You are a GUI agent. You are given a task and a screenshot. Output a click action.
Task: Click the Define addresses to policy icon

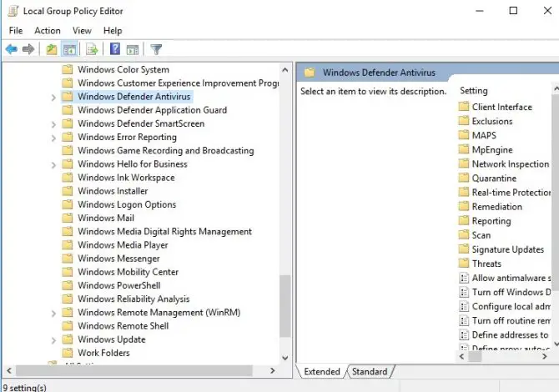464,334
